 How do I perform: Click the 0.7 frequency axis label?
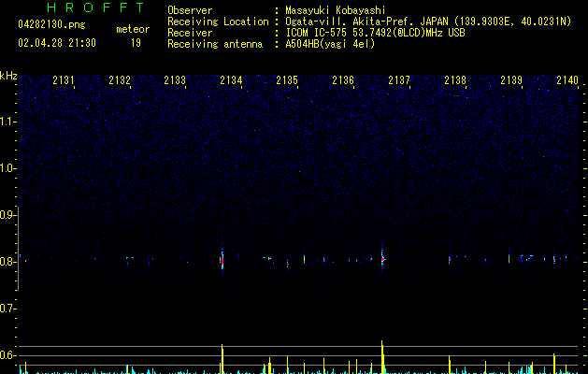(7, 309)
